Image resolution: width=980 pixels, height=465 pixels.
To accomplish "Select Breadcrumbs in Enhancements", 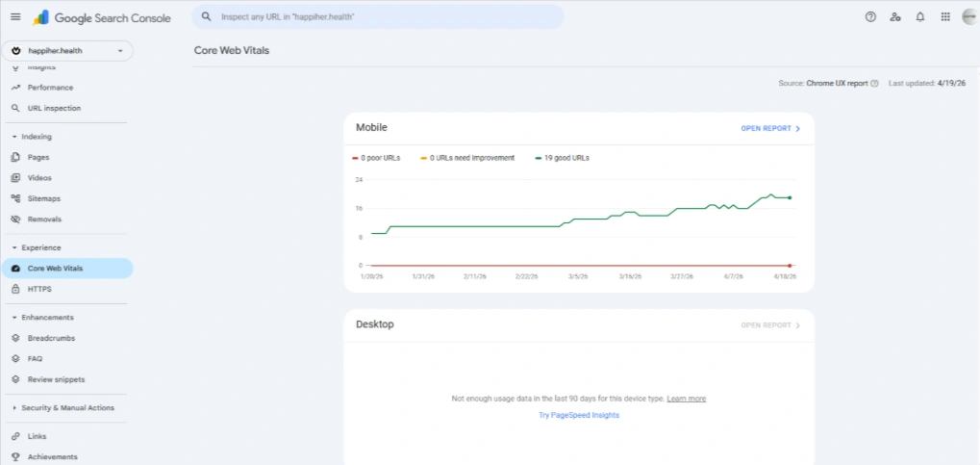I will tap(51, 338).
